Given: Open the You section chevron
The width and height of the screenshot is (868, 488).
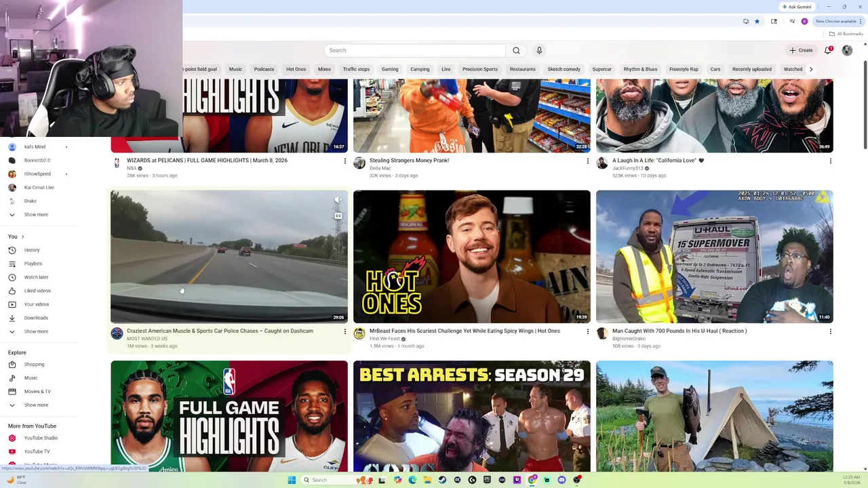Looking at the screenshot, I should click(x=22, y=237).
